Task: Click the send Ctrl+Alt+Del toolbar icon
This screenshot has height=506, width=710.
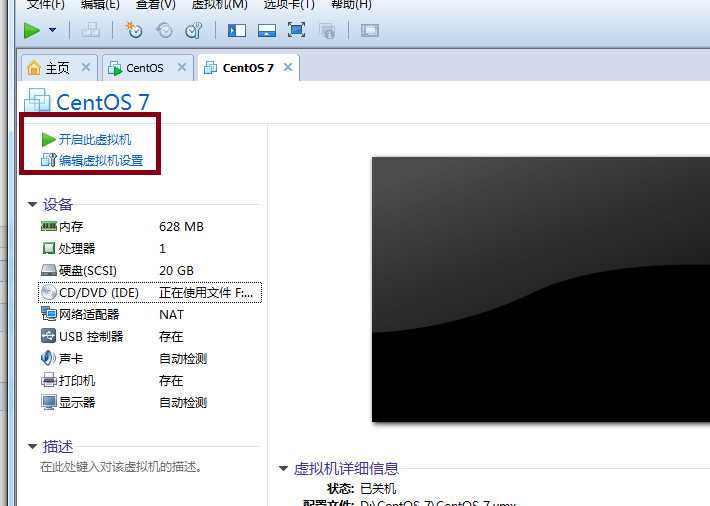Action: pos(91,30)
